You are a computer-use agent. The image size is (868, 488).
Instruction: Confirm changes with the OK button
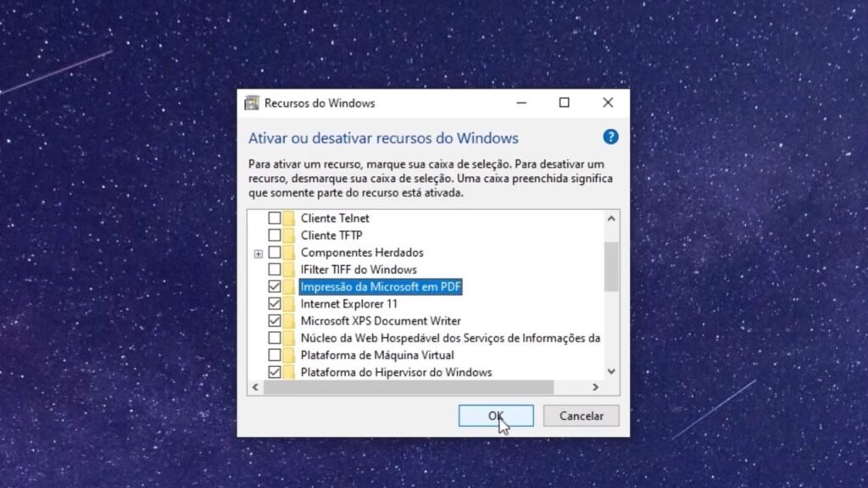click(x=496, y=416)
